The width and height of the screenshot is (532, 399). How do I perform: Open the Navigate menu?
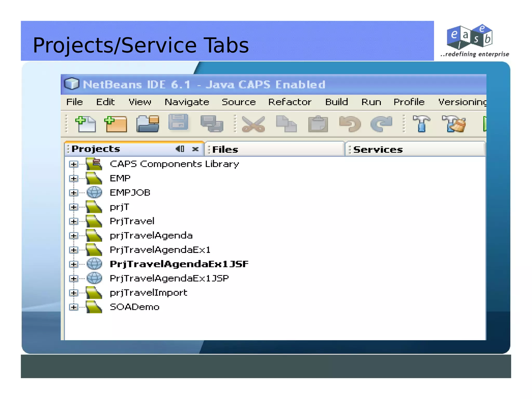point(187,102)
